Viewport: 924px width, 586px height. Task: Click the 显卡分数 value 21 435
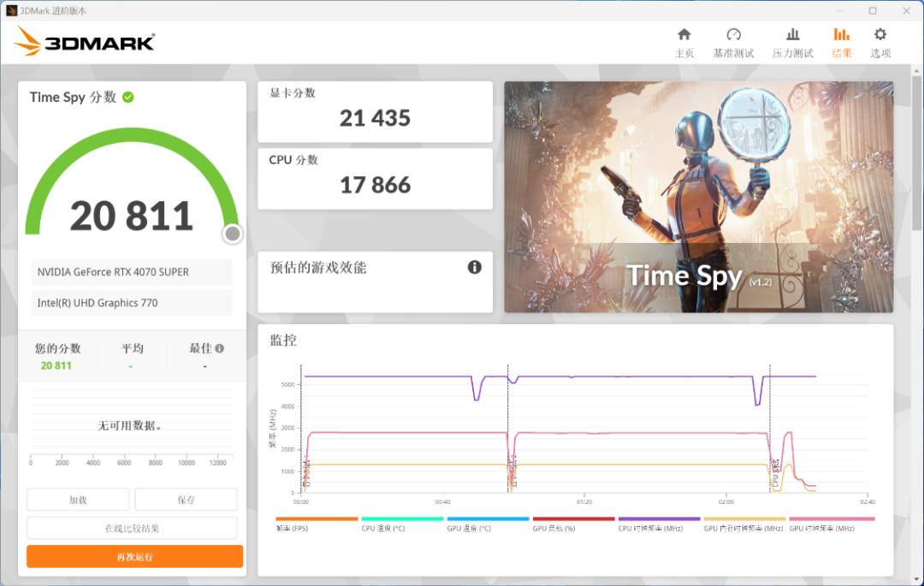pos(375,118)
